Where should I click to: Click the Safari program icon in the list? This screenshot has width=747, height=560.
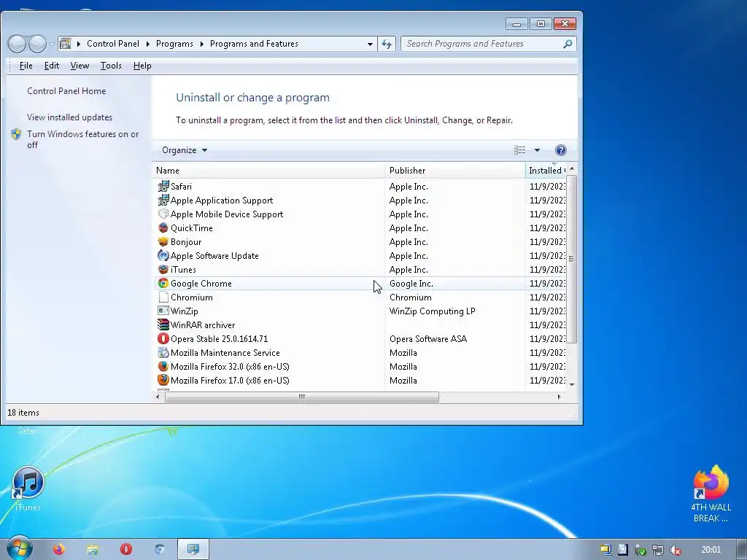pyautogui.click(x=163, y=186)
